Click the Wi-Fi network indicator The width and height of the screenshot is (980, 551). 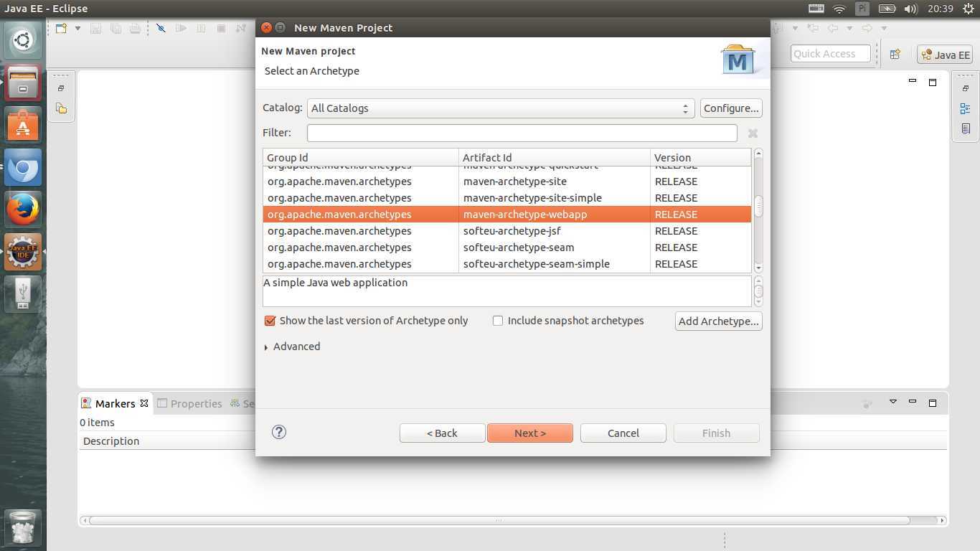[x=839, y=9]
